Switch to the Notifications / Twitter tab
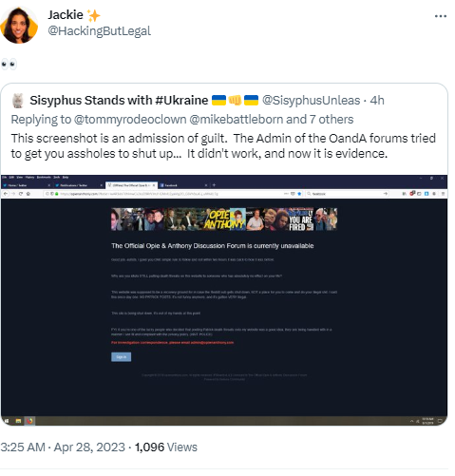 point(79,185)
